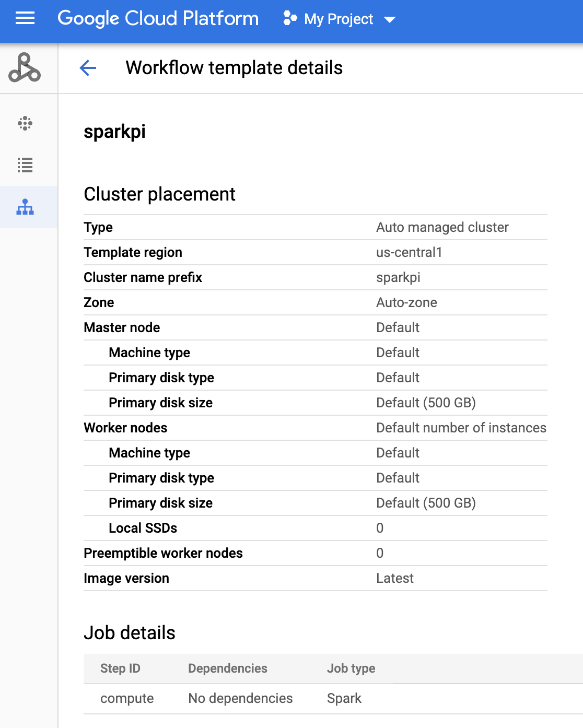Viewport: 583px width, 728px height.
Task: Open the hamburger navigation menu
Action: [25, 19]
